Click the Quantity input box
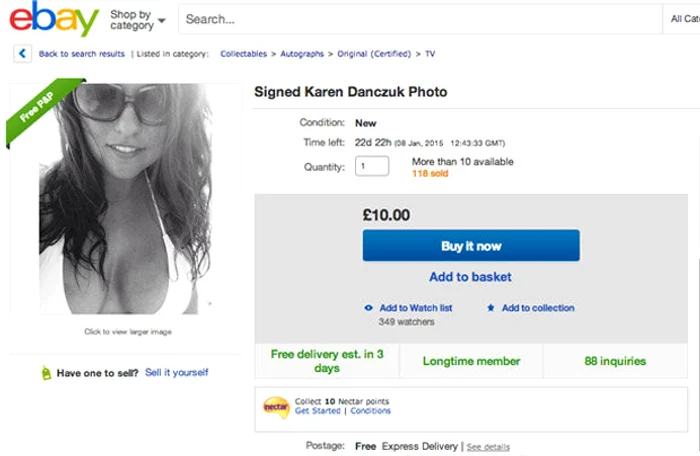This screenshot has height=456, width=700. [372, 167]
